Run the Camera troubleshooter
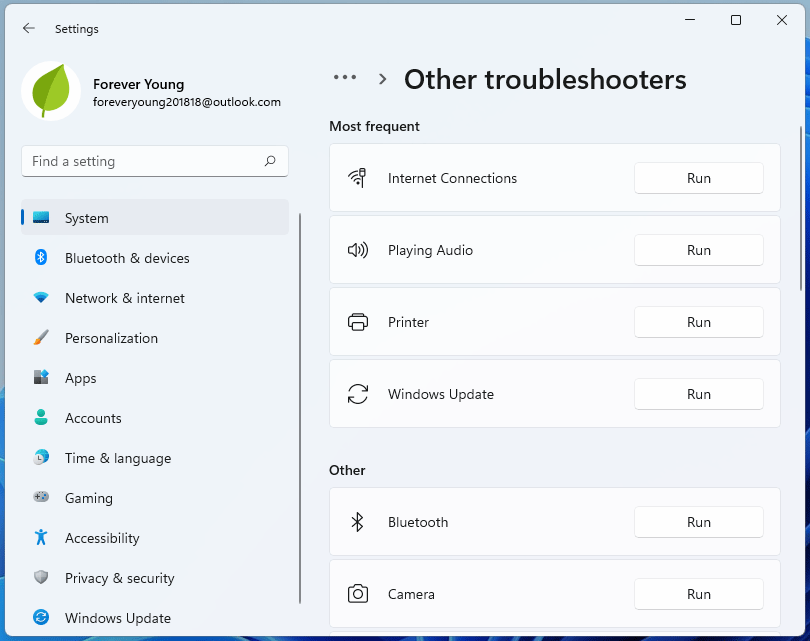Viewport: 810px width, 641px height. (x=698, y=594)
